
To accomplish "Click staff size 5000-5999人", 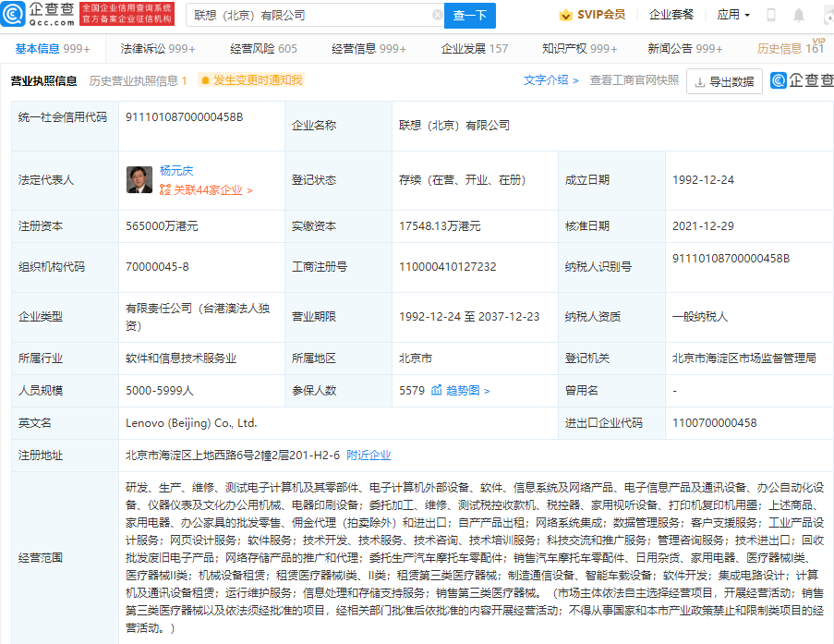I will [x=159, y=391].
